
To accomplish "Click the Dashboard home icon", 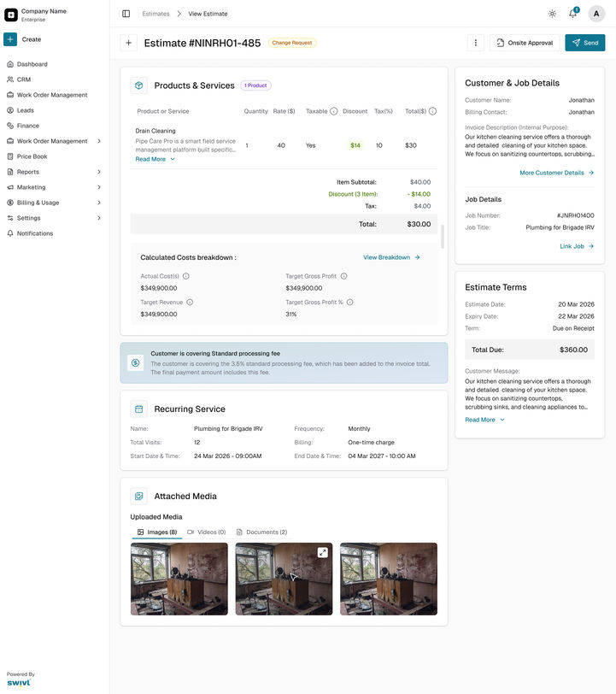I will click(x=10, y=64).
